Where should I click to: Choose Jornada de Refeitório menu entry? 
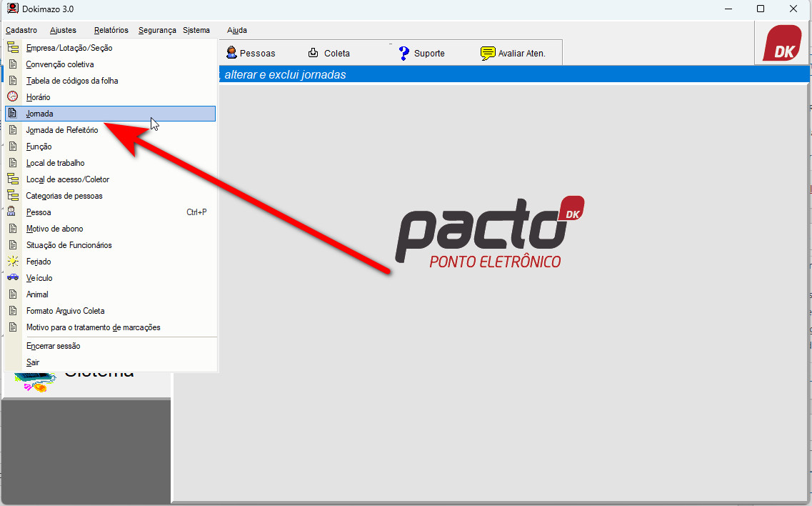click(62, 130)
